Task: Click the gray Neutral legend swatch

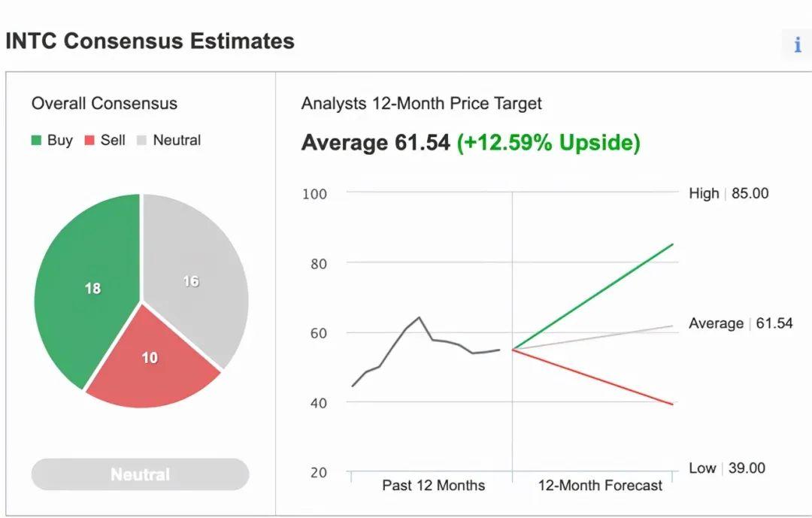Action: coord(141,141)
